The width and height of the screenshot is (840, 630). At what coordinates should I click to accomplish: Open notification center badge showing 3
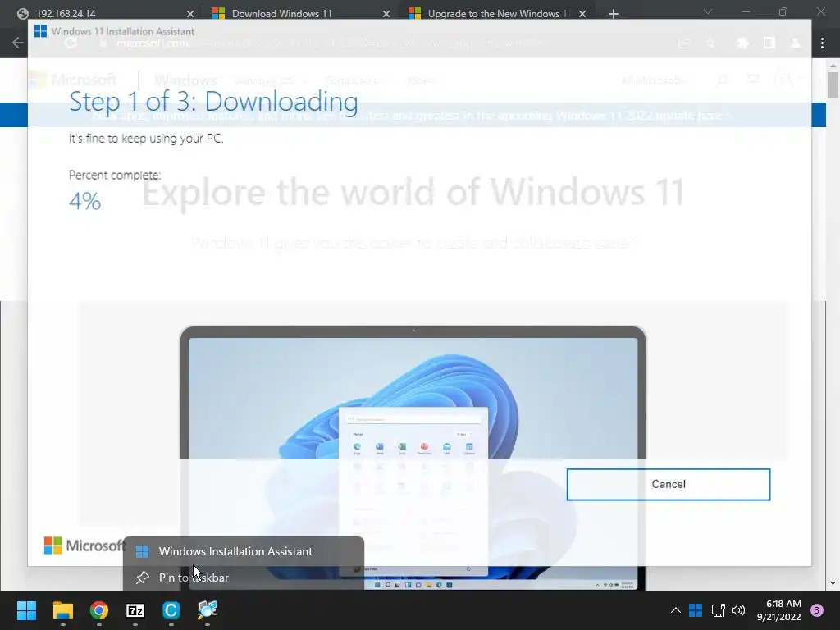click(x=817, y=610)
